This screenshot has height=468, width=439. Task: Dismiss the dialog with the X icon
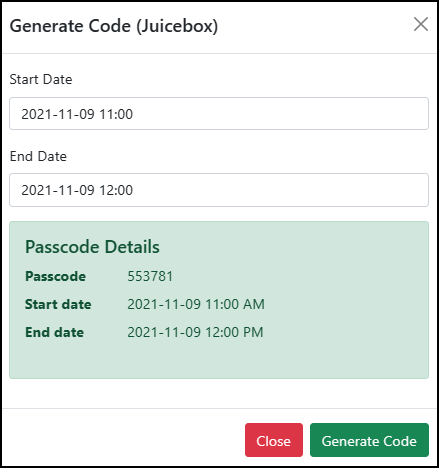[x=421, y=24]
